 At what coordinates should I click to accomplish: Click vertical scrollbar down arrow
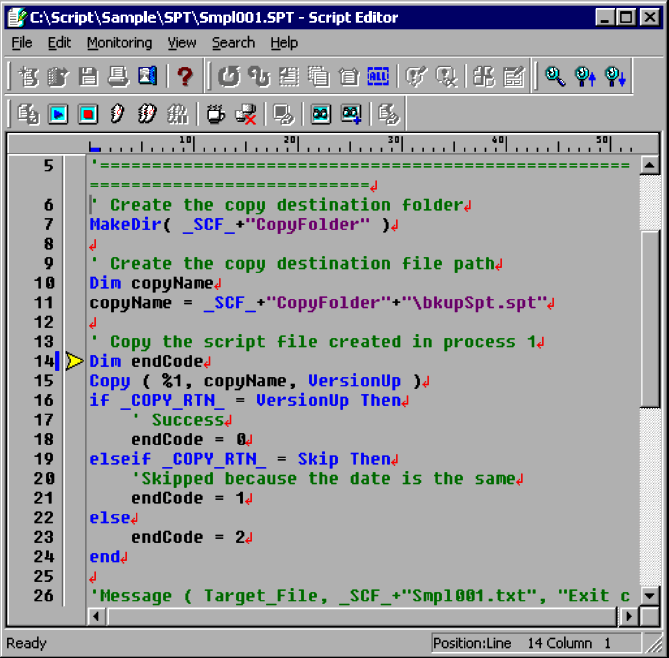[649, 596]
